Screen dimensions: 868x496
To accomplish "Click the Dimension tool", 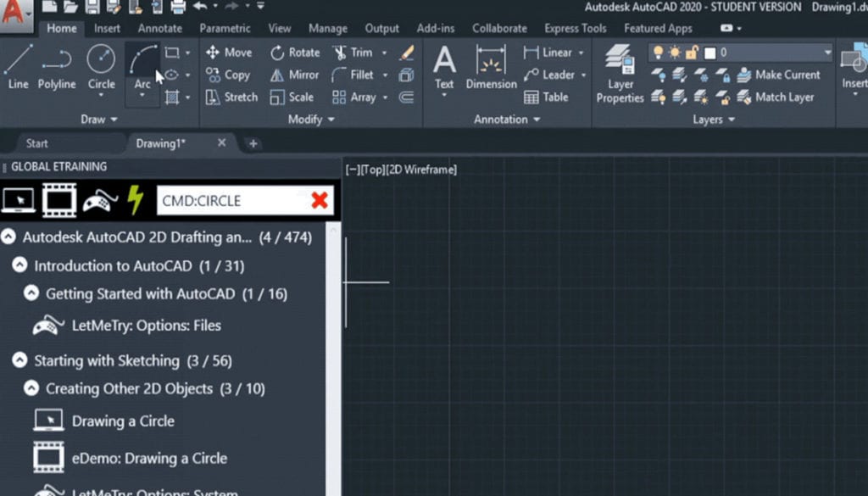I will point(491,66).
